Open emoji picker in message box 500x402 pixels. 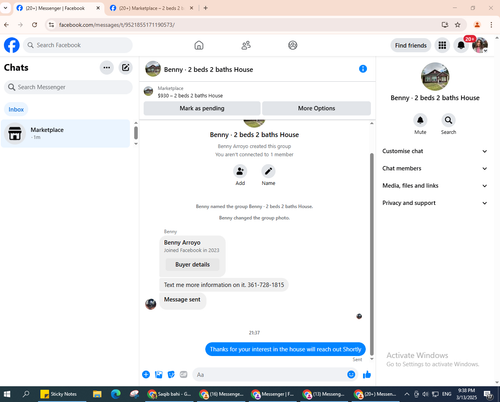click(351, 374)
